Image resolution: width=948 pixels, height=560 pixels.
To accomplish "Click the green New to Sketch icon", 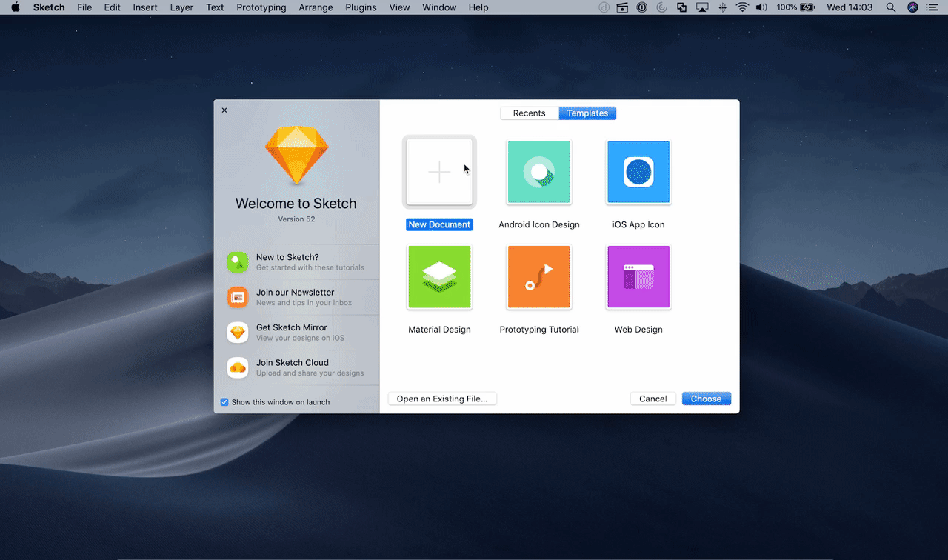I will pos(238,262).
